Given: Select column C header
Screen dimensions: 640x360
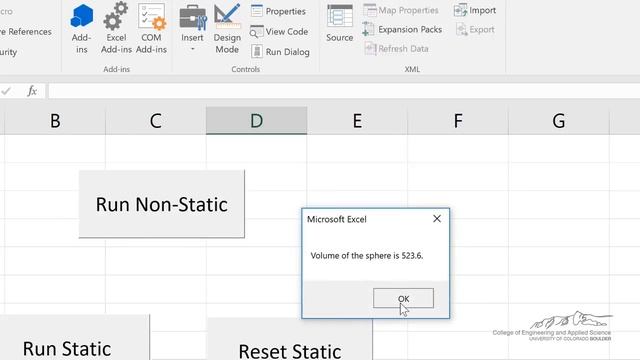Looking at the screenshot, I should [156, 121].
